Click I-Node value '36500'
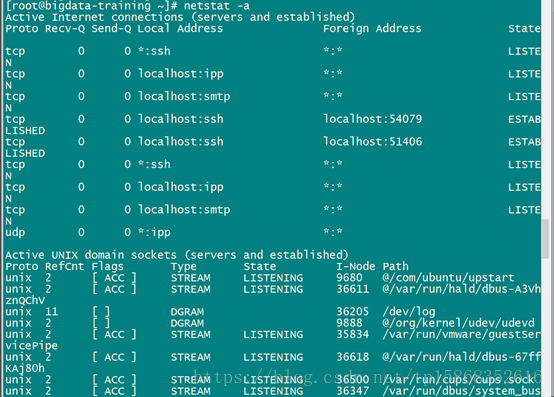The image size is (554, 397). click(x=353, y=380)
